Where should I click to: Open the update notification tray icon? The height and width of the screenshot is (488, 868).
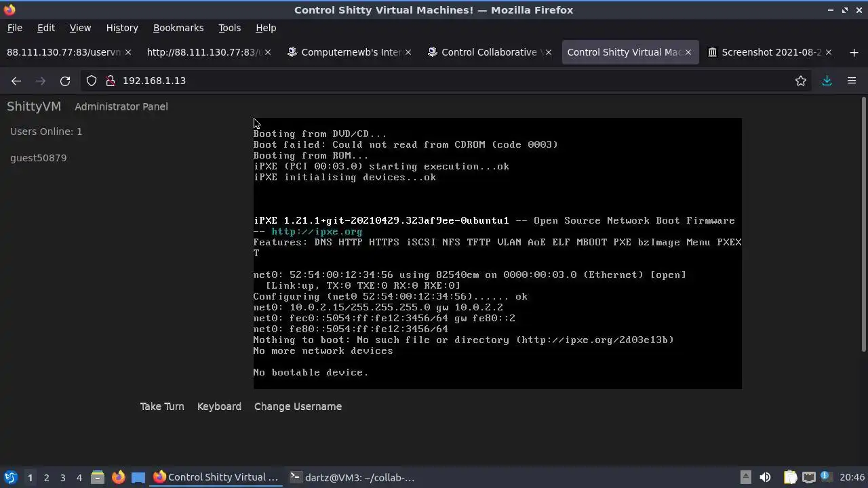(827, 477)
